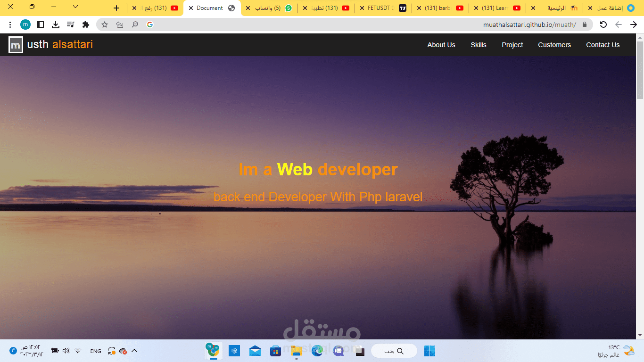View site information via padlock icon
The image size is (644, 362).
tap(585, 25)
